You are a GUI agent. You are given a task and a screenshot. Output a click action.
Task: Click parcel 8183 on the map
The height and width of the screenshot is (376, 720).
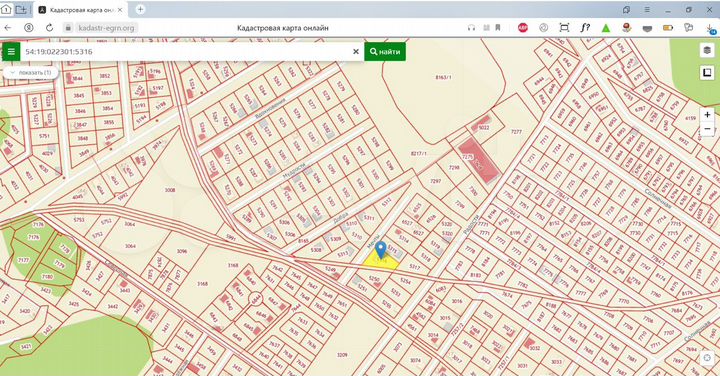tap(475, 275)
